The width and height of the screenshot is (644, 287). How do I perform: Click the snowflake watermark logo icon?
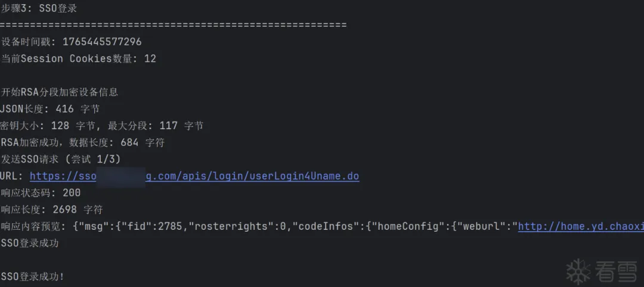click(577, 271)
